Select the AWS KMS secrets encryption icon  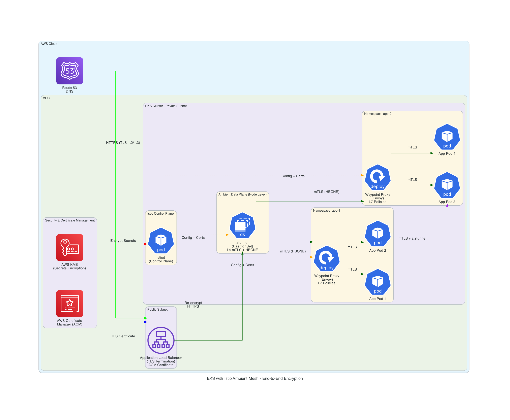tap(69, 247)
